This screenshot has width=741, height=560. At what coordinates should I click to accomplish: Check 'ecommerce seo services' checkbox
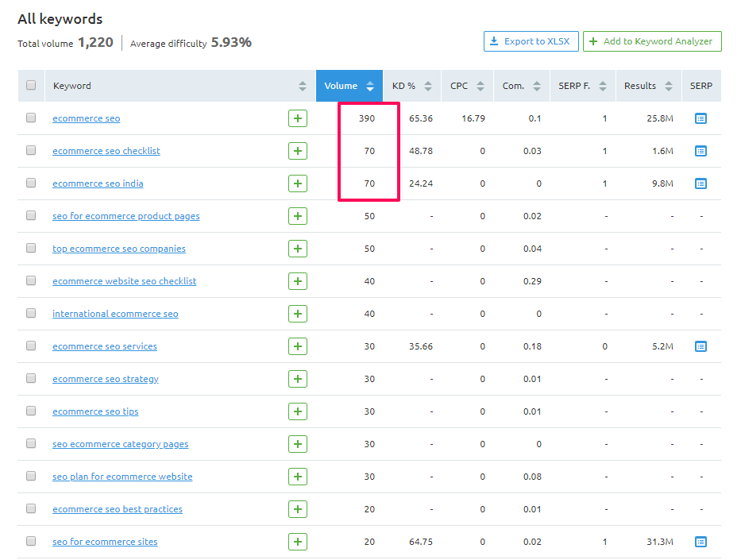pyautogui.click(x=31, y=346)
